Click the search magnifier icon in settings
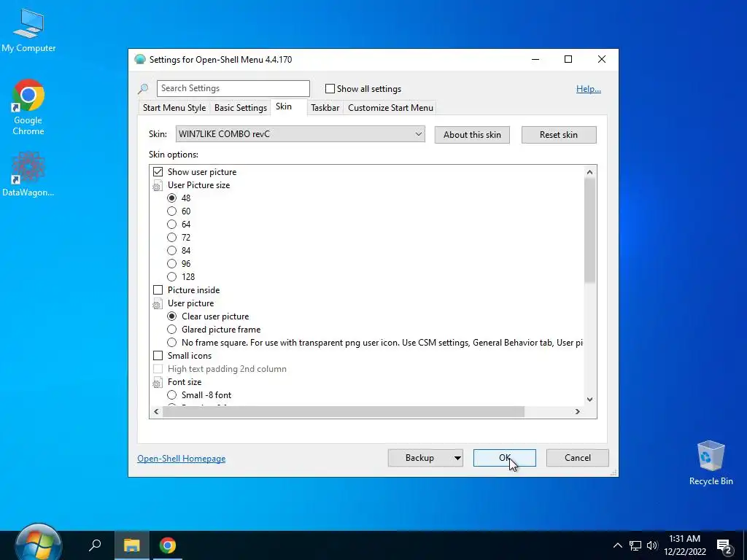747x560 pixels. pyautogui.click(x=143, y=88)
